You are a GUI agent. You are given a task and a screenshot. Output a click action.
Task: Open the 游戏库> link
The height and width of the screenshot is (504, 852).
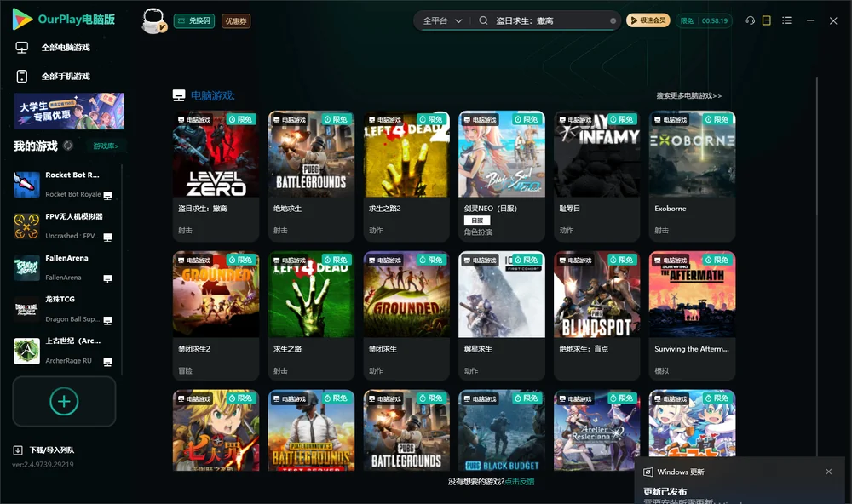click(x=106, y=146)
